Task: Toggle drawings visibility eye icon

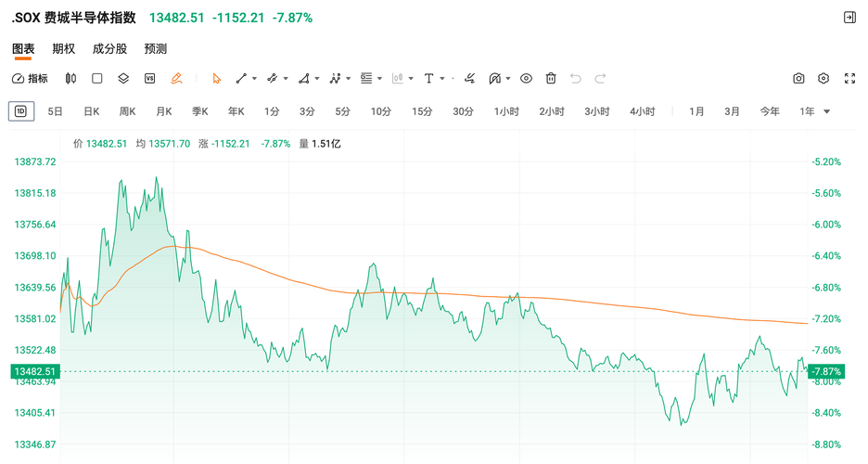Action: coord(526,79)
